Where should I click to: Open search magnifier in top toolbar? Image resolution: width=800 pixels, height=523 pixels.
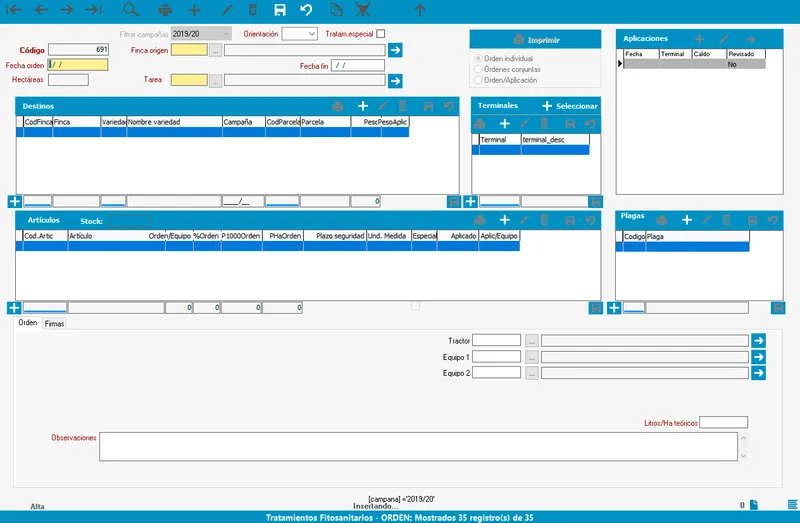tap(131, 10)
